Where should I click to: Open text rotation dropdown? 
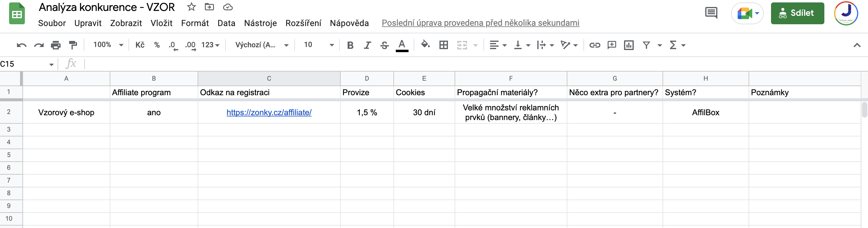(569, 45)
